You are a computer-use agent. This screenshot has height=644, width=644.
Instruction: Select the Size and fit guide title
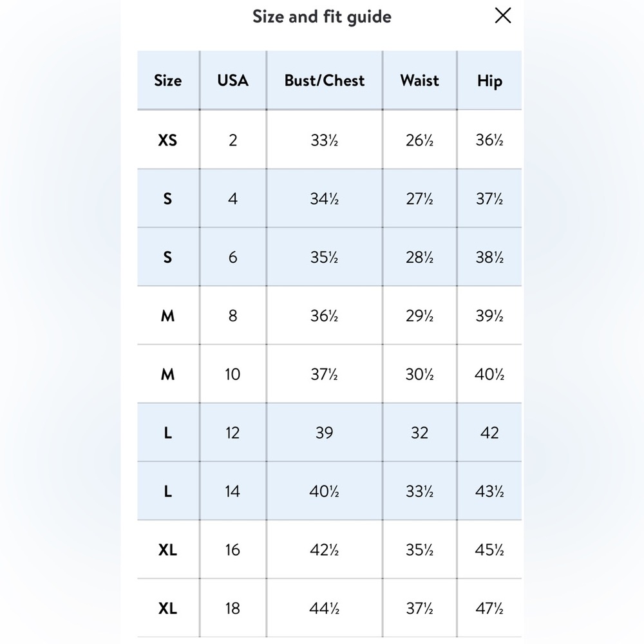point(322,17)
